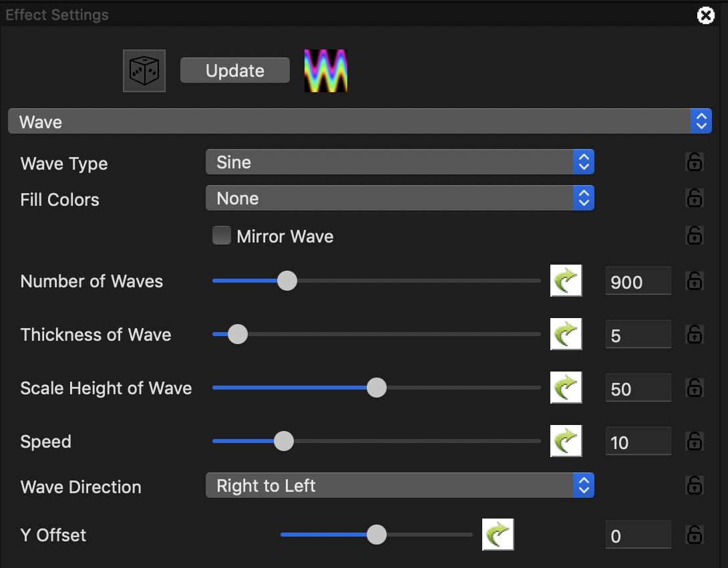Enable the Mirror Wave checkbox
Image resolution: width=728 pixels, height=568 pixels.
[x=222, y=236]
